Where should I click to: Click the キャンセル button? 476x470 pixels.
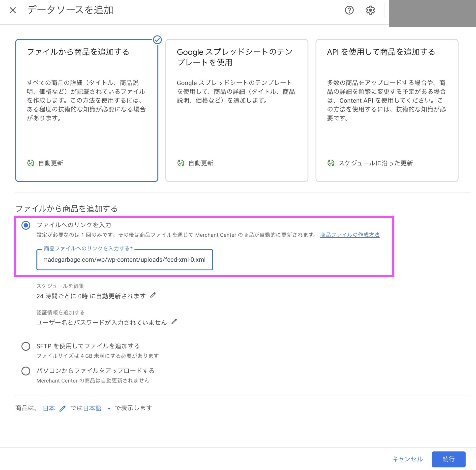pos(407,459)
